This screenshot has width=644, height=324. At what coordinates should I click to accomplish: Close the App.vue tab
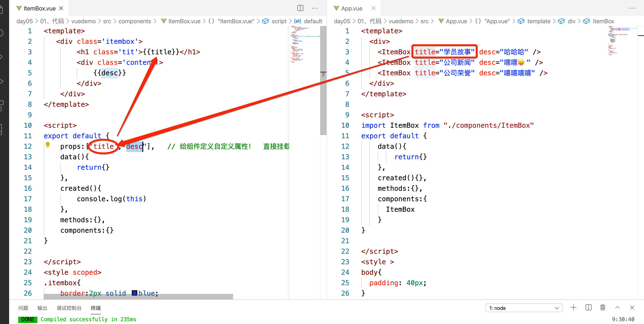click(x=373, y=8)
